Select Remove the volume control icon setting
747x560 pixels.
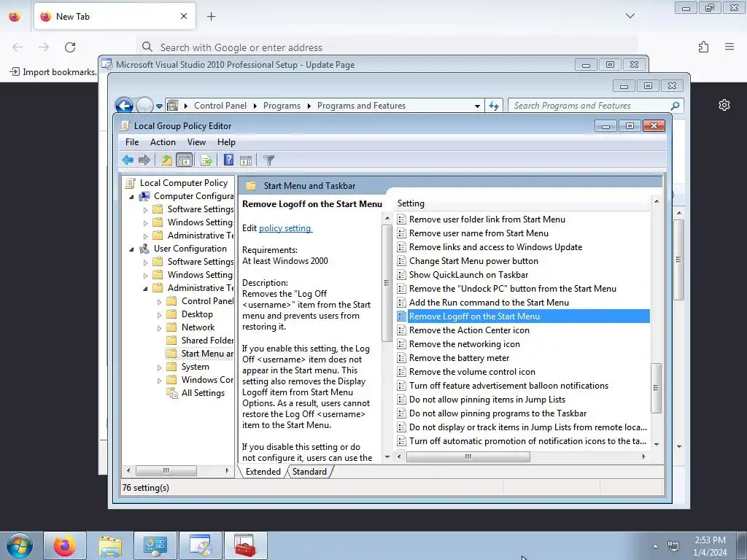click(x=472, y=372)
